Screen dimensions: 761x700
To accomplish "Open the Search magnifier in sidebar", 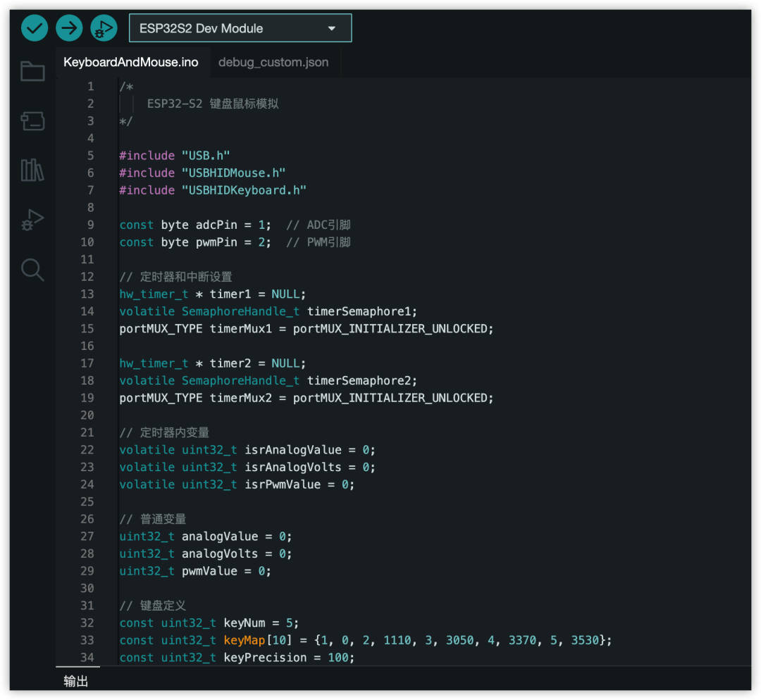I will point(32,270).
